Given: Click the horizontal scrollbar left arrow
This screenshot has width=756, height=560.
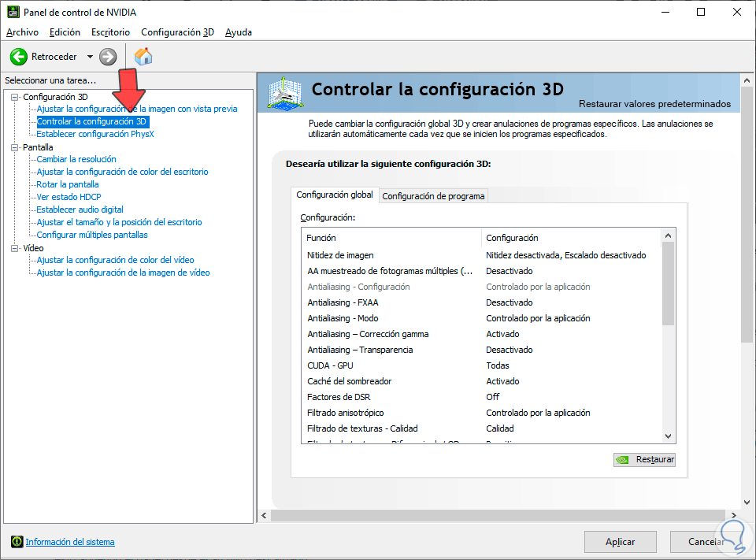Looking at the screenshot, I should pos(265,516).
